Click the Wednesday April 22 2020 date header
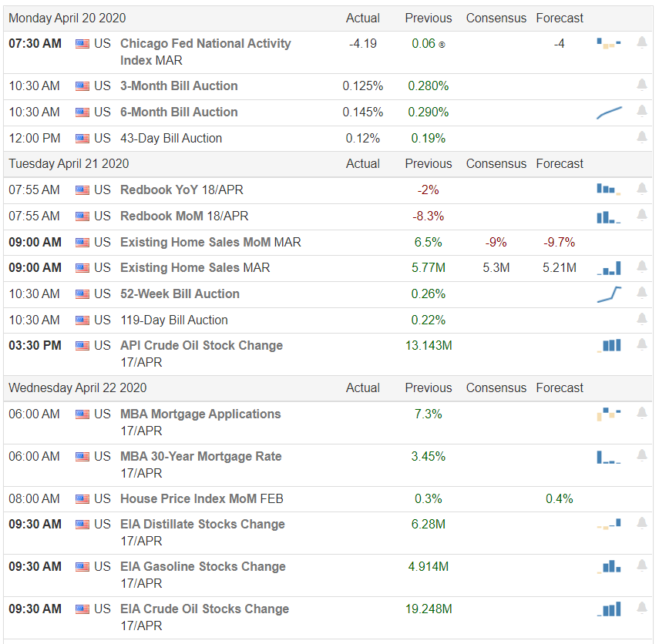Image resolution: width=659 pixels, height=644 pixels. tap(78, 387)
